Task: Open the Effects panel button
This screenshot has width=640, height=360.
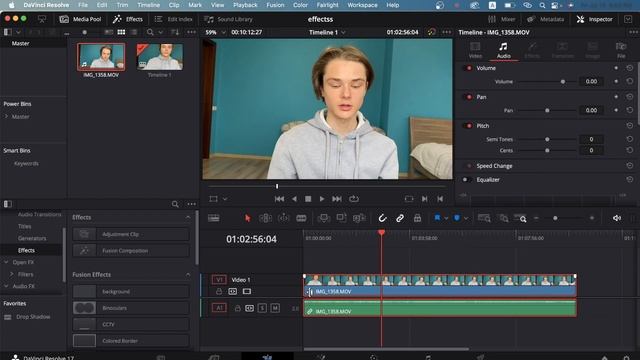Action: (128, 19)
